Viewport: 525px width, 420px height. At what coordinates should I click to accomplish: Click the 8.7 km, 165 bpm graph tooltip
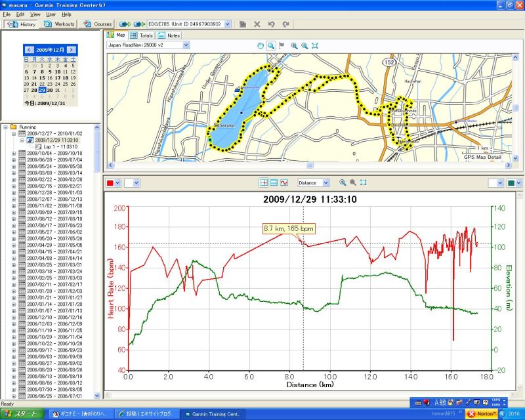(289, 229)
